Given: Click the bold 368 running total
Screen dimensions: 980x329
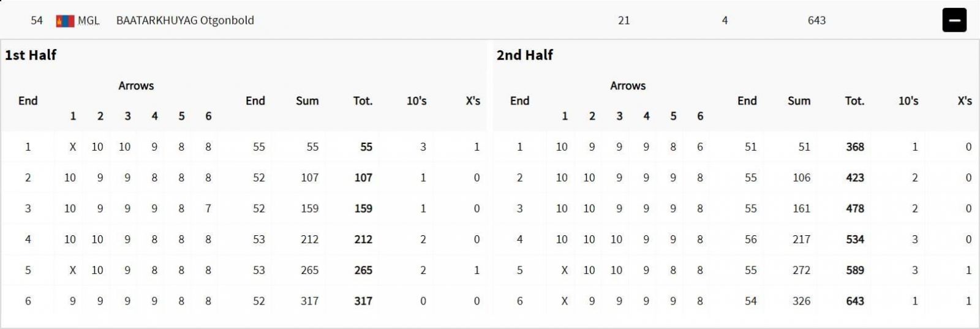Looking at the screenshot, I should click(x=855, y=147).
